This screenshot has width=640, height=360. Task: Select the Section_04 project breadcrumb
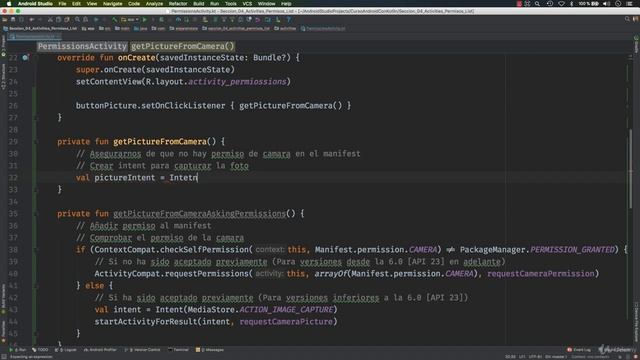coord(40,29)
